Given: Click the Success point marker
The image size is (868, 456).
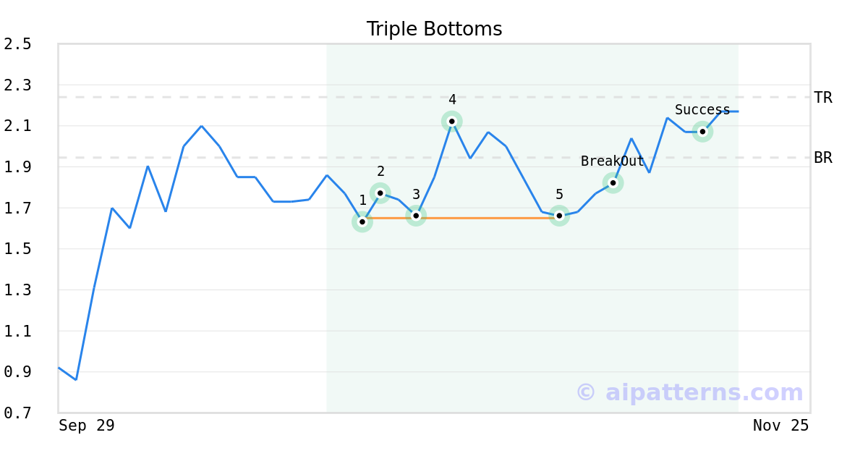Looking at the screenshot, I should 702,131.
